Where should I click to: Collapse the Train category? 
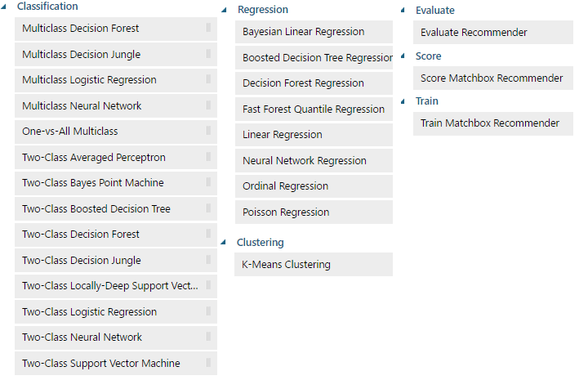point(403,101)
